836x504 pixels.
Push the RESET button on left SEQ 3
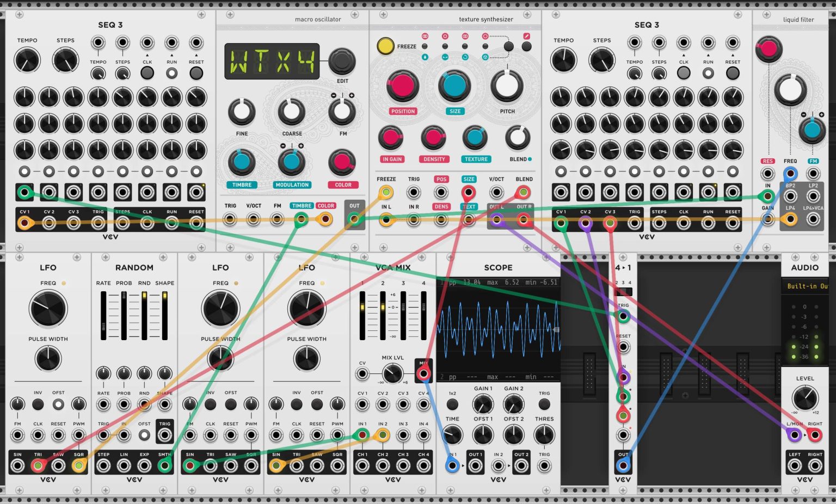click(196, 73)
